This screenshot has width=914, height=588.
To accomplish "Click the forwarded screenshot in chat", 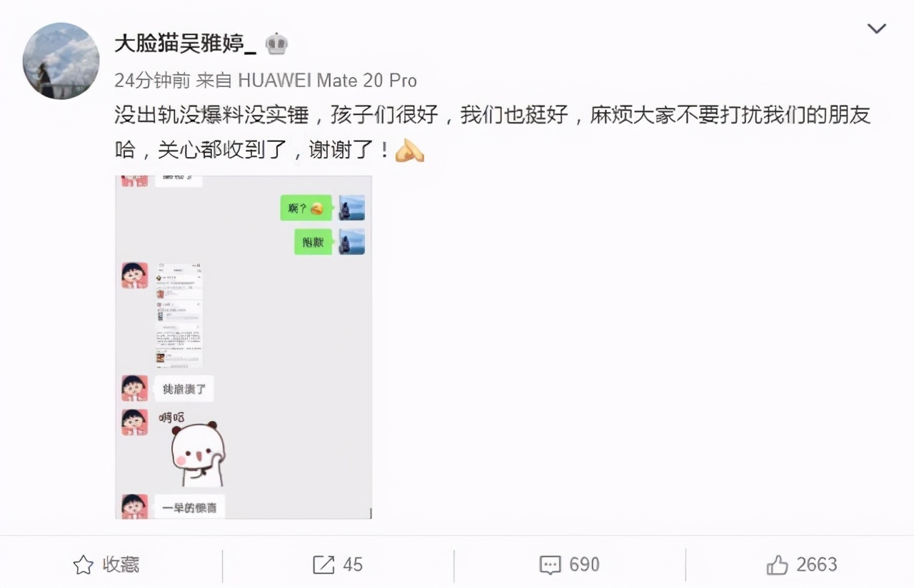I will (179, 315).
